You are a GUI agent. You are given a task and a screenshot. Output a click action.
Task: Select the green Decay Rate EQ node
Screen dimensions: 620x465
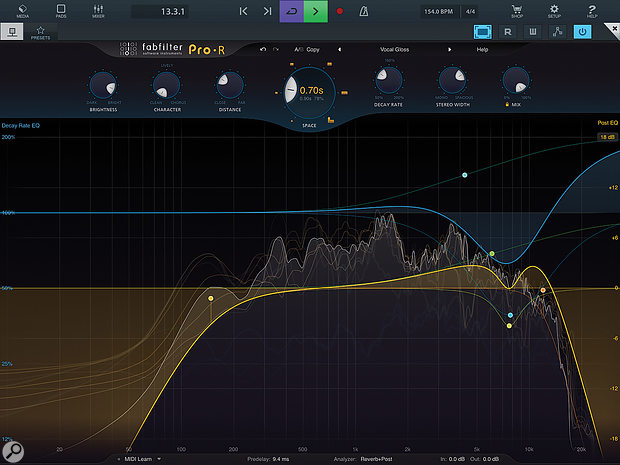pyautogui.click(x=492, y=253)
